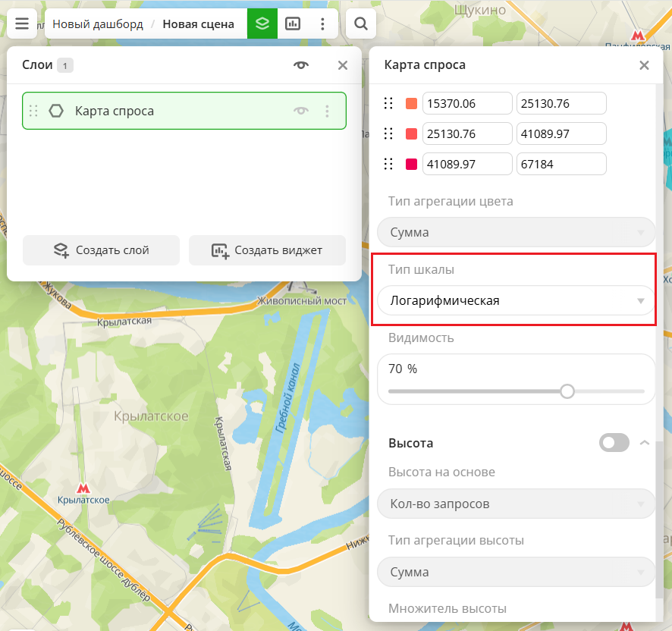Image resolution: width=672 pixels, height=631 pixels.
Task: Open Карта спроса layer three-dot menu
Action: click(x=328, y=111)
